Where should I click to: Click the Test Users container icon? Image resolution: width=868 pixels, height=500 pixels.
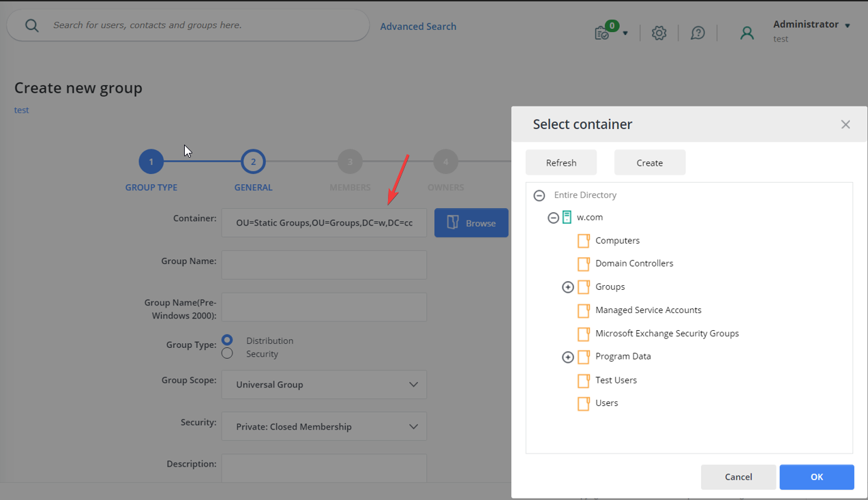coord(584,380)
